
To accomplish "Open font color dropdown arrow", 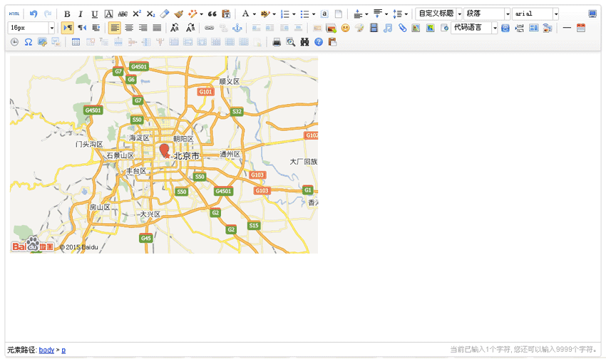I will pyautogui.click(x=255, y=14).
